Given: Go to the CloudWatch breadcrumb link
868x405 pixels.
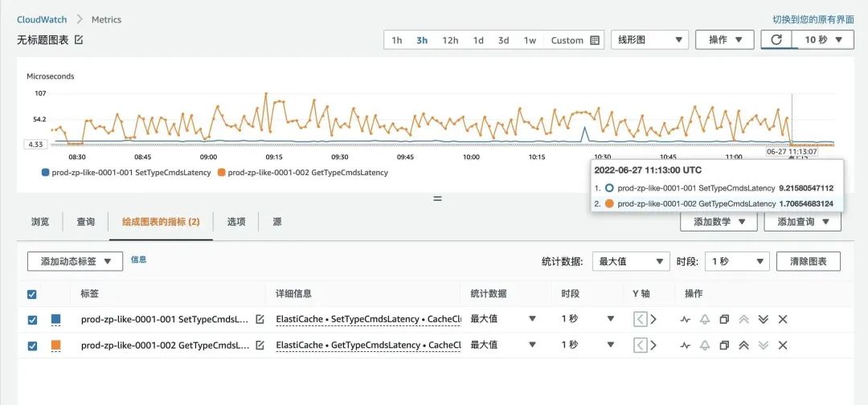Looking at the screenshot, I should (x=42, y=19).
